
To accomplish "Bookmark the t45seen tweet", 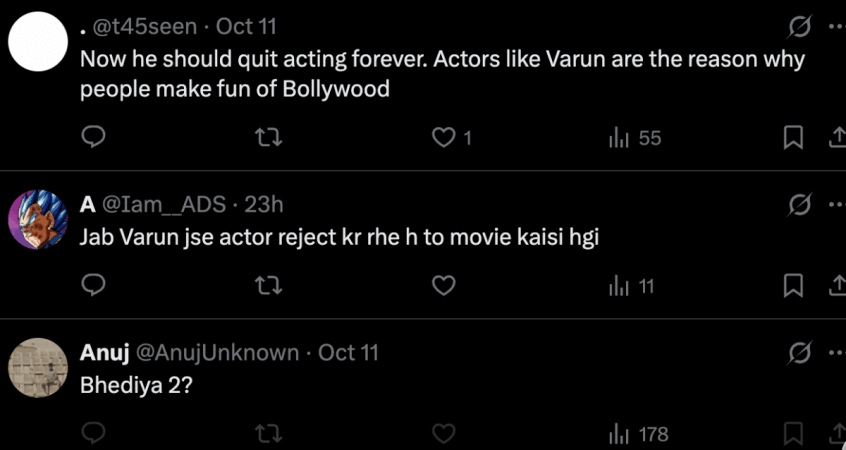I will [793, 138].
